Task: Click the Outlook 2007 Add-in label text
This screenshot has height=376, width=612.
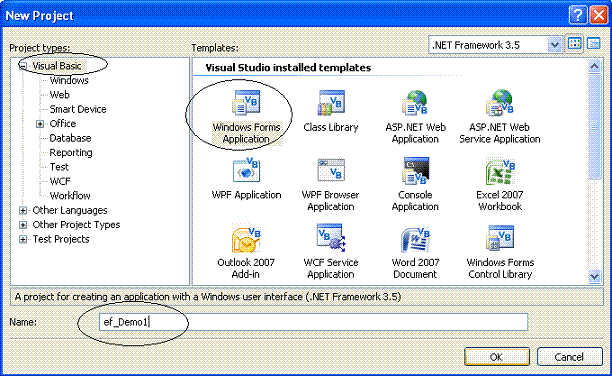Action: tap(246, 268)
